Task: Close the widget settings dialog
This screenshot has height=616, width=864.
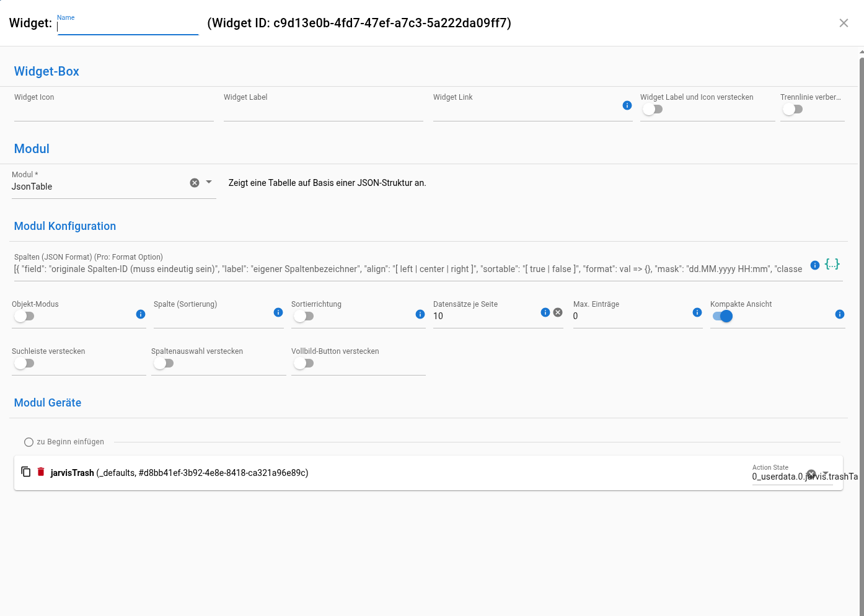Action: [x=844, y=23]
